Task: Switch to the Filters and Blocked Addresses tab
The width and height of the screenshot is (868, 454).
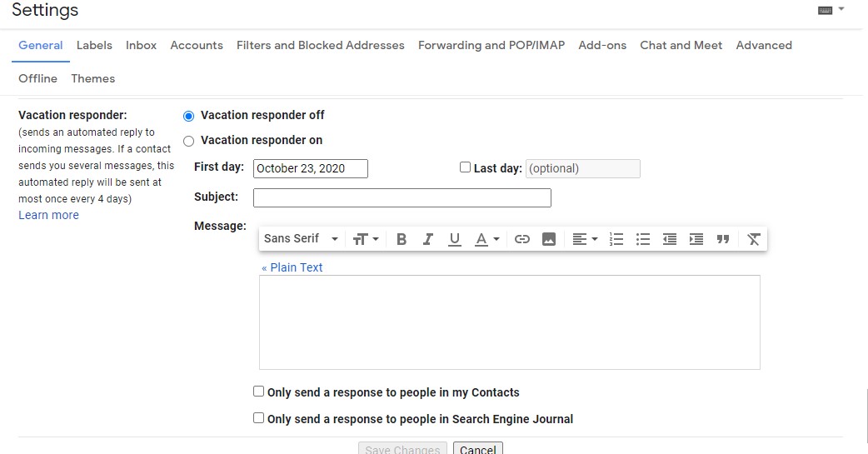Action: (321, 45)
